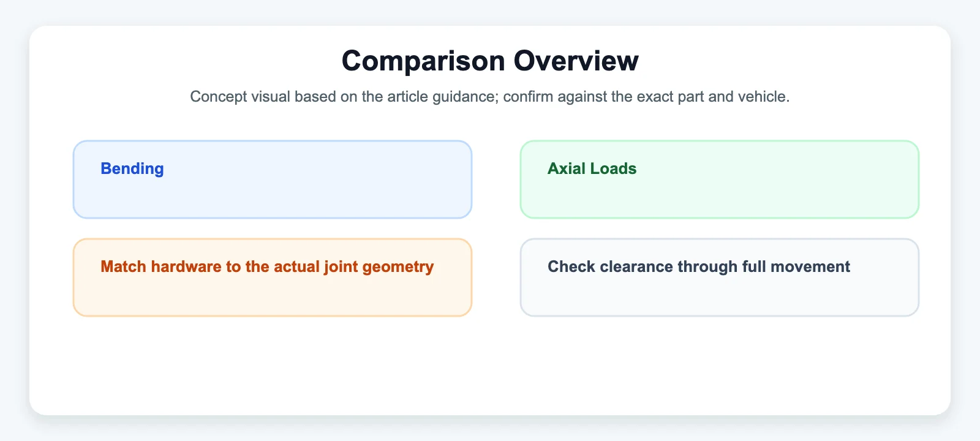The height and width of the screenshot is (441, 980).
Task: Select the blue Bending card
Action: 273,179
